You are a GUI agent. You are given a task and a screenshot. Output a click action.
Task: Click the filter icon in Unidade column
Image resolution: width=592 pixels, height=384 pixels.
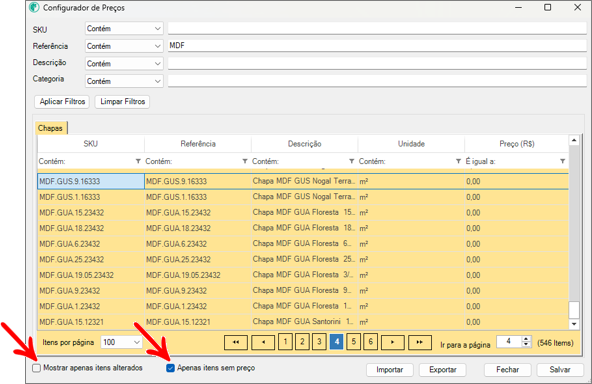tap(458, 161)
